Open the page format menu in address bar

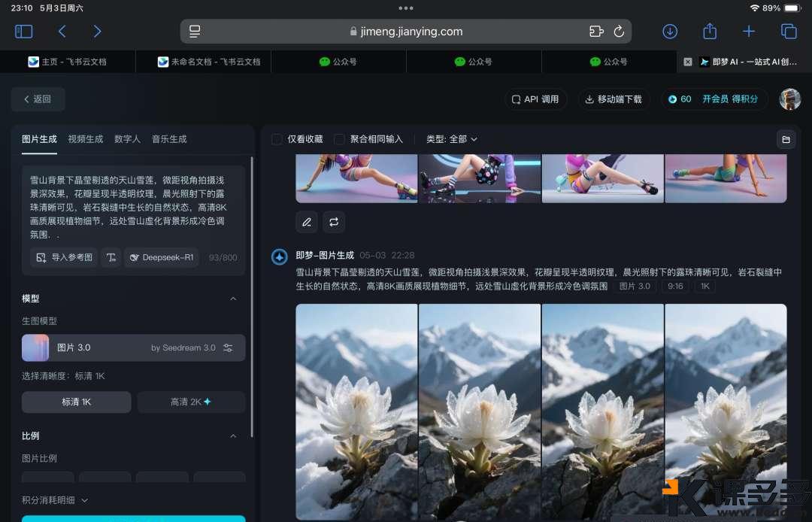click(195, 32)
